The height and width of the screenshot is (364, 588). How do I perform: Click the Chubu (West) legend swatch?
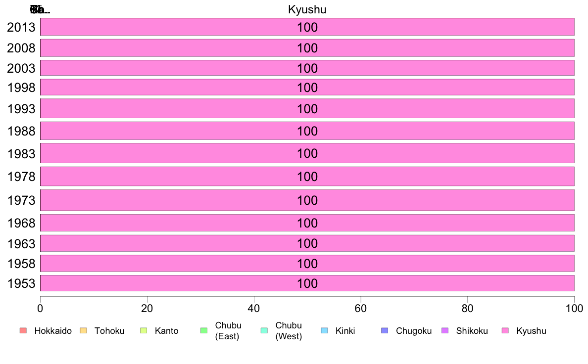click(x=264, y=331)
